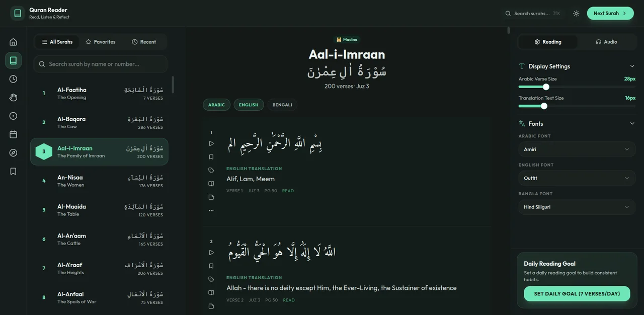Screen dimensions: 644x315
Task: Open Al-An'aam in the surah list
Action: click(99, 239)
